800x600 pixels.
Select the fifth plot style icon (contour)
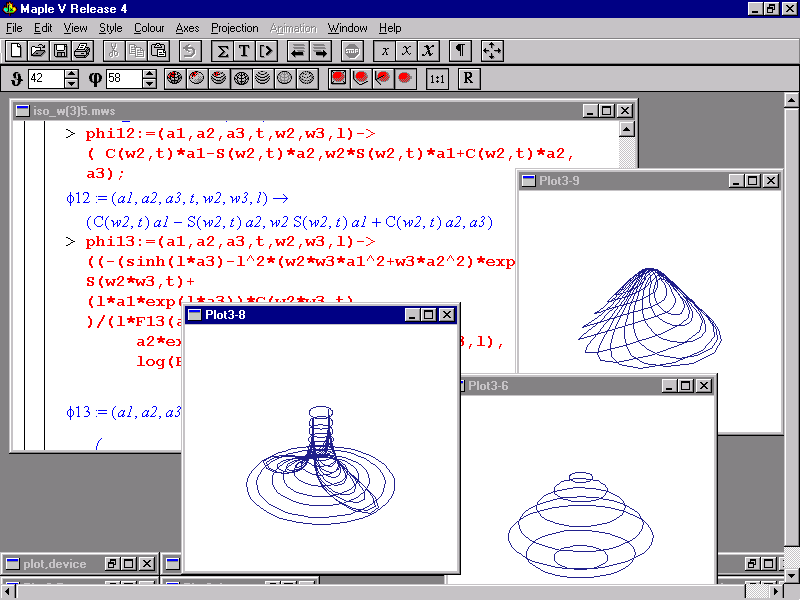click(263, 79)
